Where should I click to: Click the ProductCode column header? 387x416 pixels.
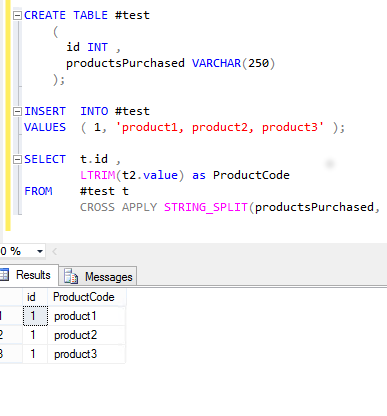(x=87, y=297)
